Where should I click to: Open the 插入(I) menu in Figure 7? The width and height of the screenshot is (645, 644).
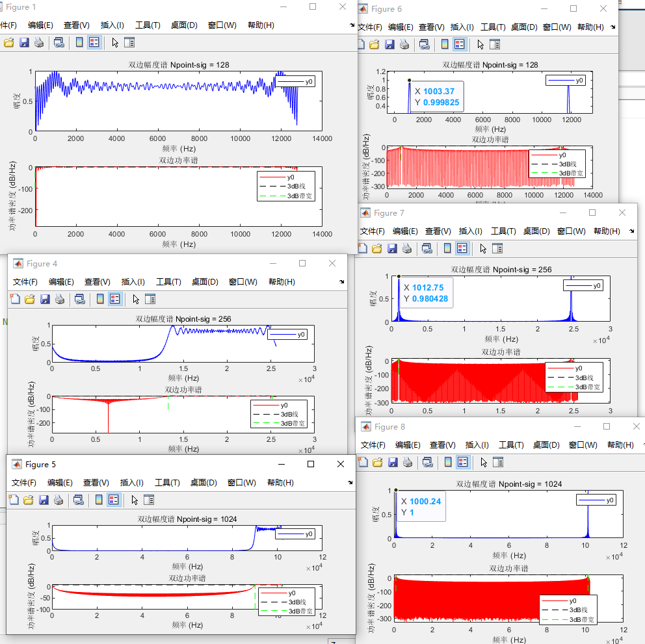tap(470, 231)
